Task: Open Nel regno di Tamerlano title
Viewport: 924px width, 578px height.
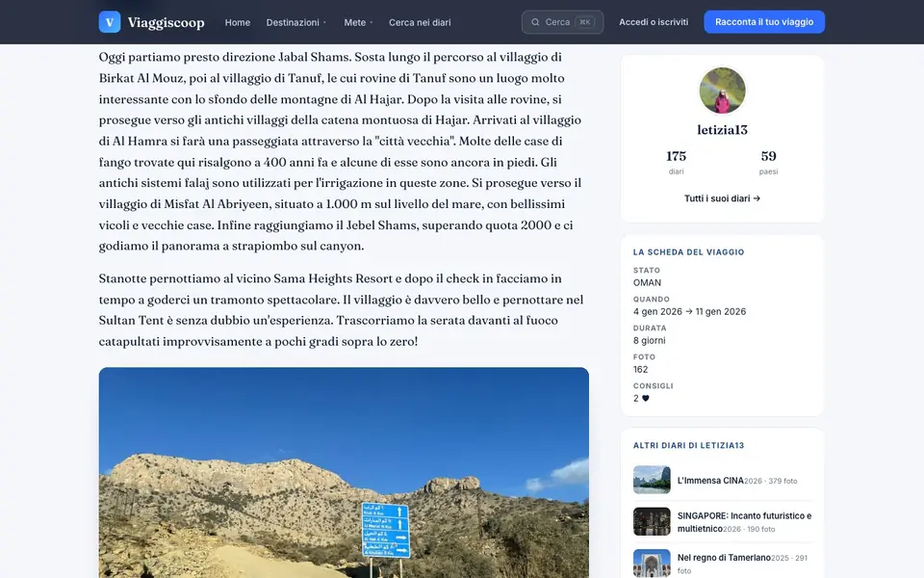Action: click(724, 558)
